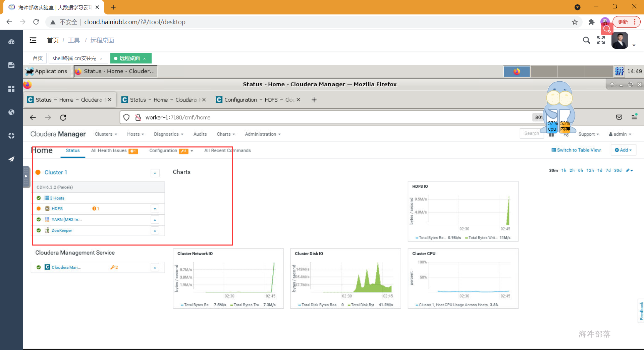This screenshot has width=644, height=350.
Task: Click the Firefox URL address bar
Action: pyautogui.click(x=332, y=117)
